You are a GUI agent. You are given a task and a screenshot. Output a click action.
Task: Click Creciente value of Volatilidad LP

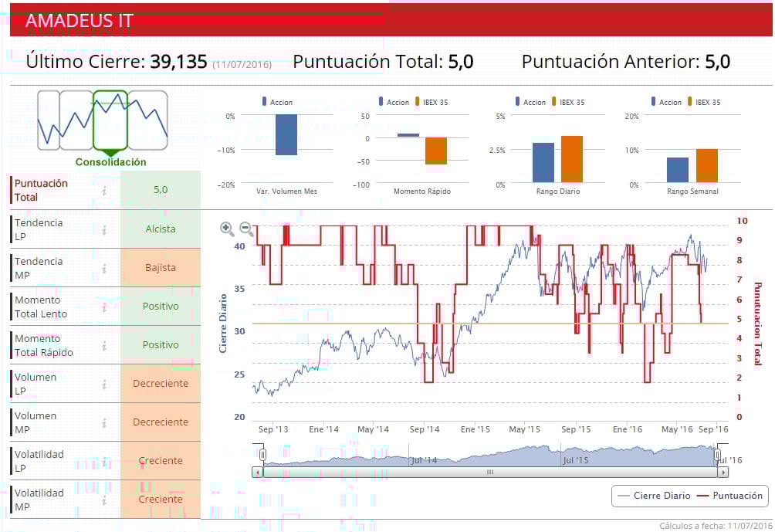pyautogui.click(x=161, y=460)
